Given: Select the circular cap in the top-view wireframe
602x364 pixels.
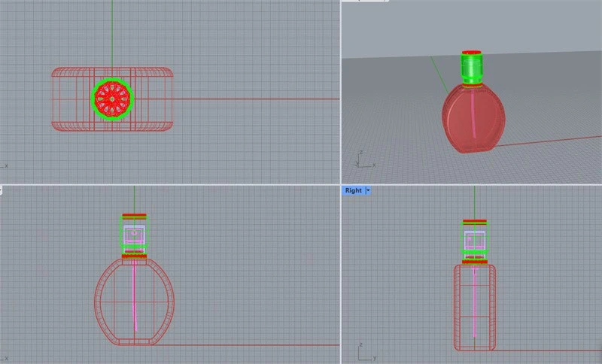Looking at the screenshot, I should (112, 99).
